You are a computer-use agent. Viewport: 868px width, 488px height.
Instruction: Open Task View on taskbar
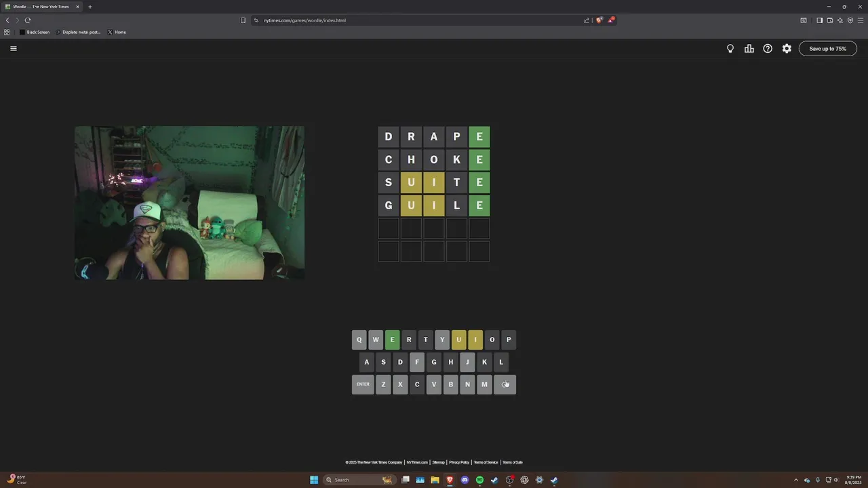click(x=406, y=480)
